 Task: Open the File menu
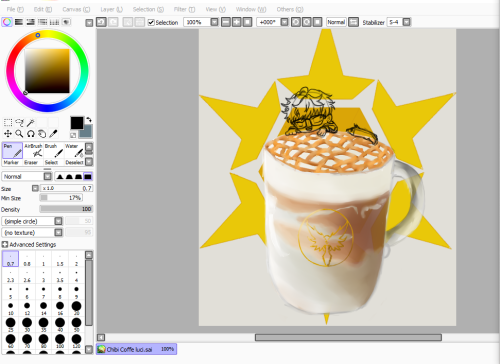[x=15, y=9]
